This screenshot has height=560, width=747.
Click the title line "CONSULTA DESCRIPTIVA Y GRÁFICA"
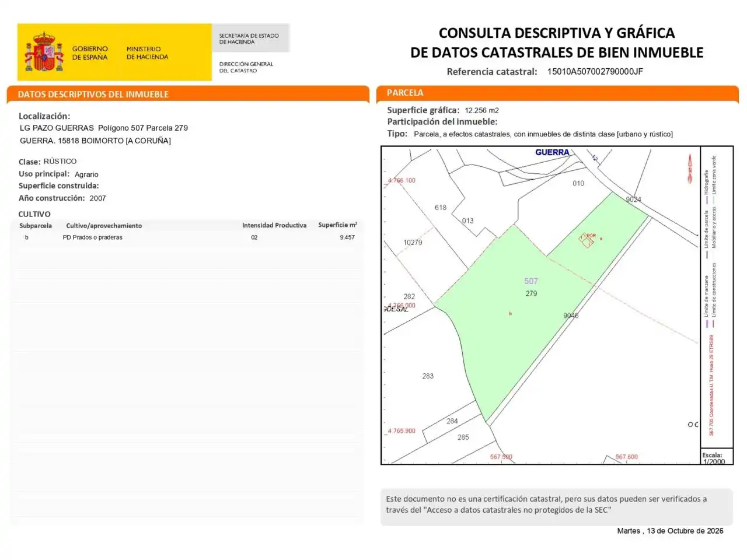tap(557, 33)
